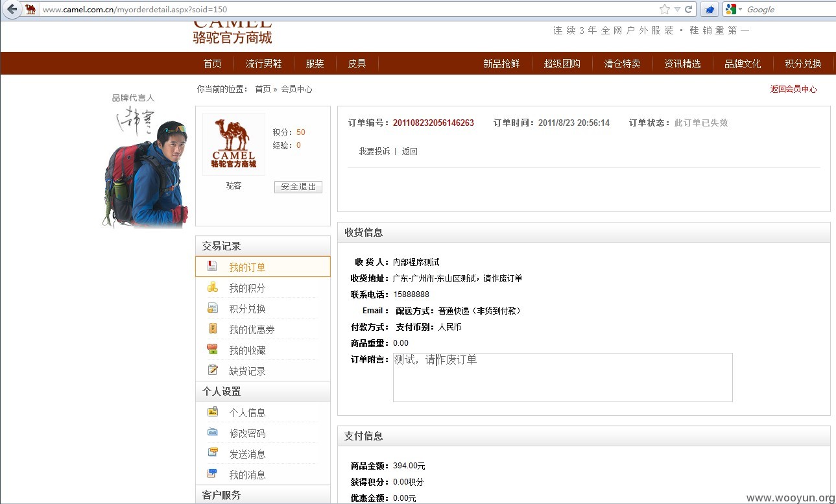This screenshot has height=504, width=836.
Task: Click the 返回会员中心 link
Action: coord(793,89)
